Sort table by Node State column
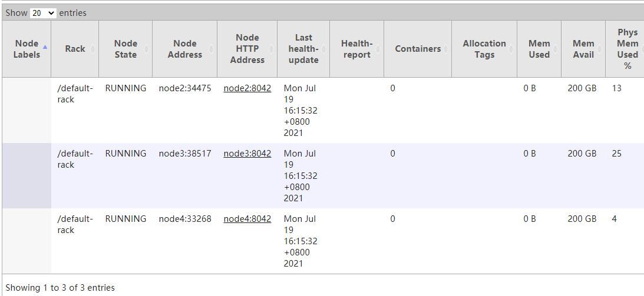 coord(126,49)
